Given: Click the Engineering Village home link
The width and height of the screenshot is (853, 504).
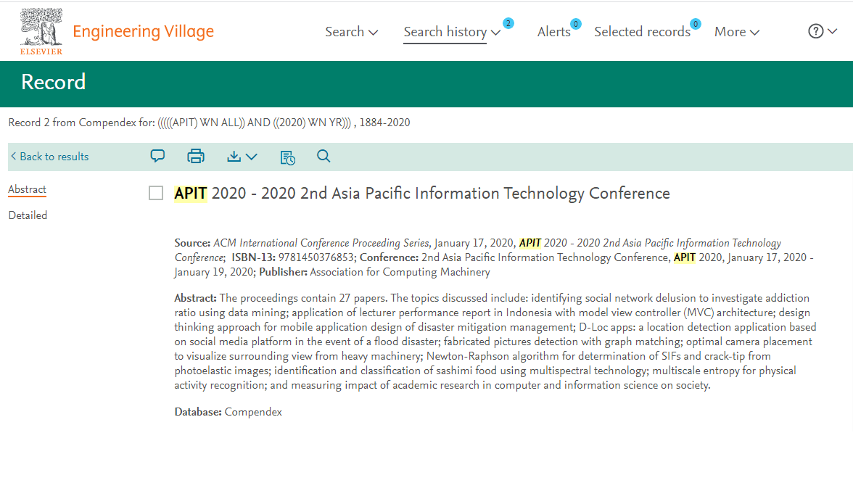Looking at the screenshot, I should tap(143, 31).
